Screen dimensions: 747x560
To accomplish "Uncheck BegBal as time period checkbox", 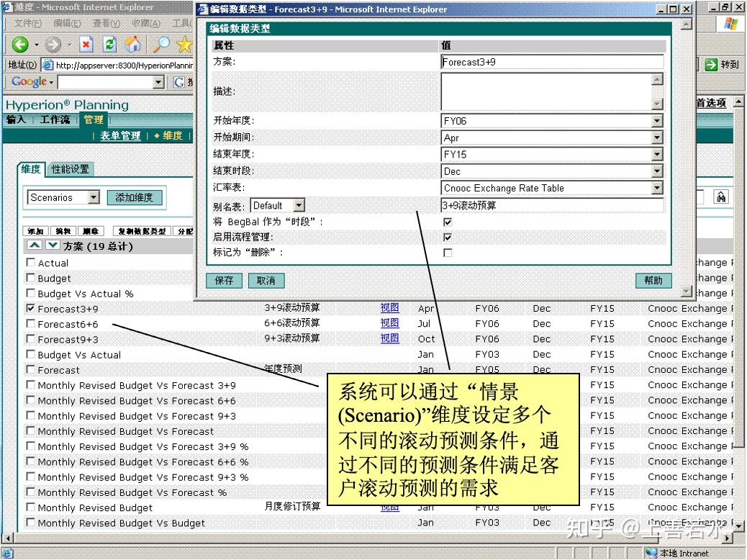I will point(448,222).
